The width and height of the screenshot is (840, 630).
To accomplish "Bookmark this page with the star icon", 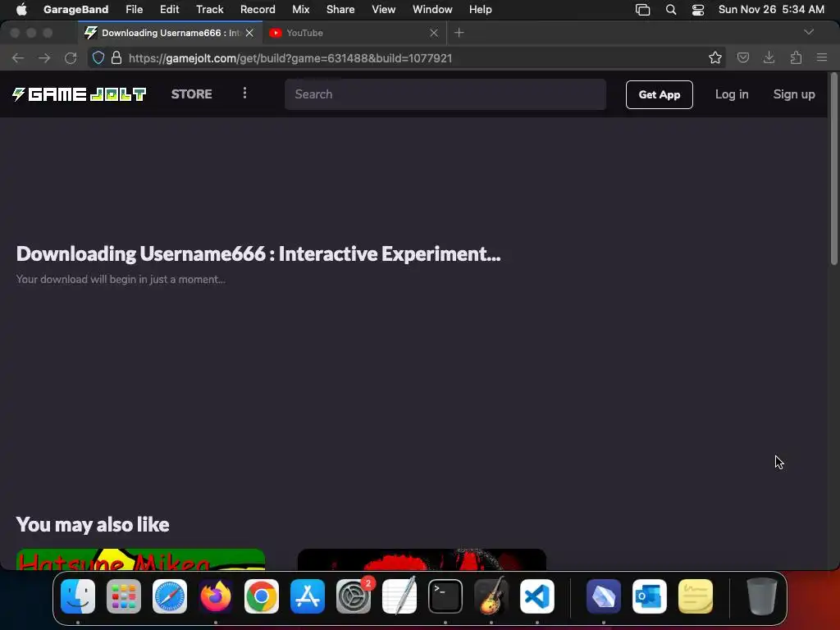I will (x=715, y=58).
